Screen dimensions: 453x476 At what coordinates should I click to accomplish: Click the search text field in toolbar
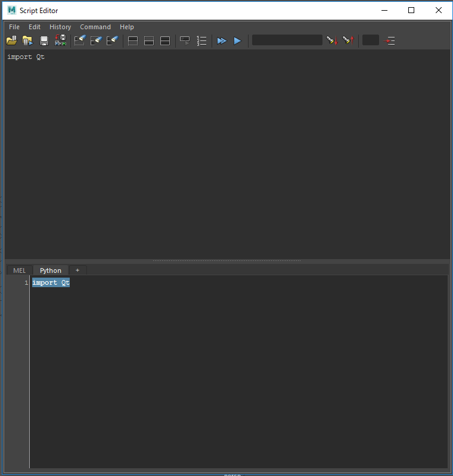tap(287, 41)
